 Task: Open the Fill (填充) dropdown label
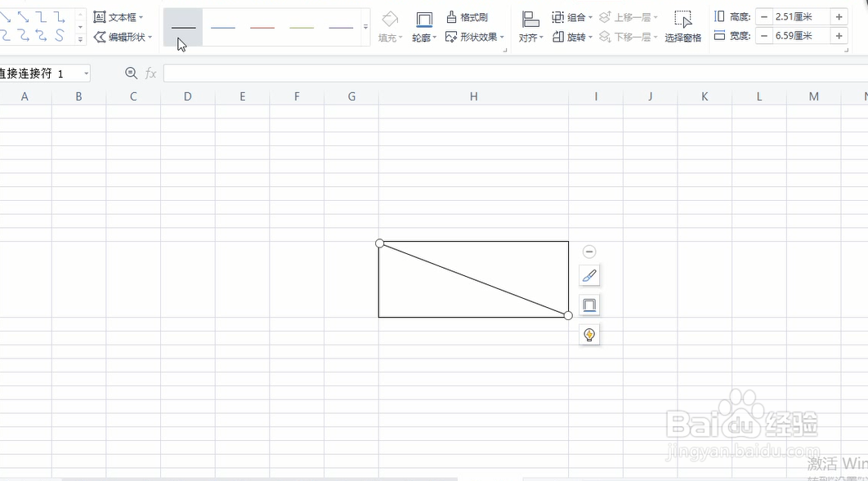click(x=390, y=38)
